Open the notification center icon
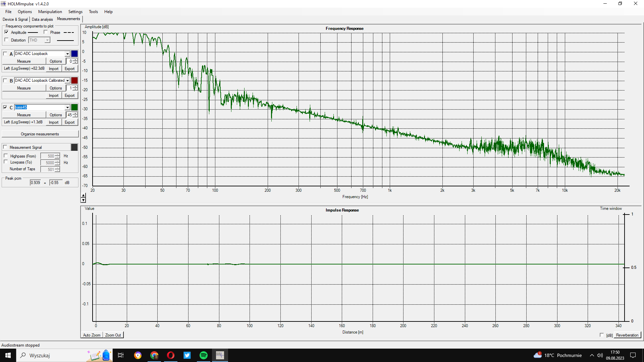 633,355
